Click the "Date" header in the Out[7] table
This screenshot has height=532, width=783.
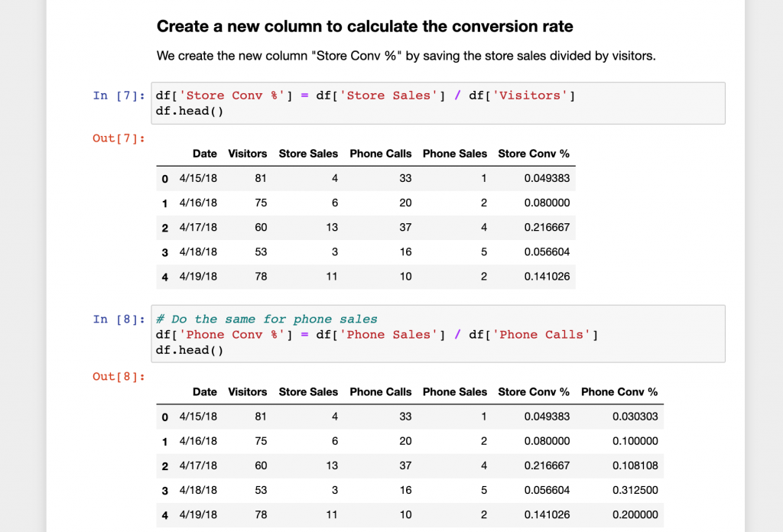[x=205, y=154]
